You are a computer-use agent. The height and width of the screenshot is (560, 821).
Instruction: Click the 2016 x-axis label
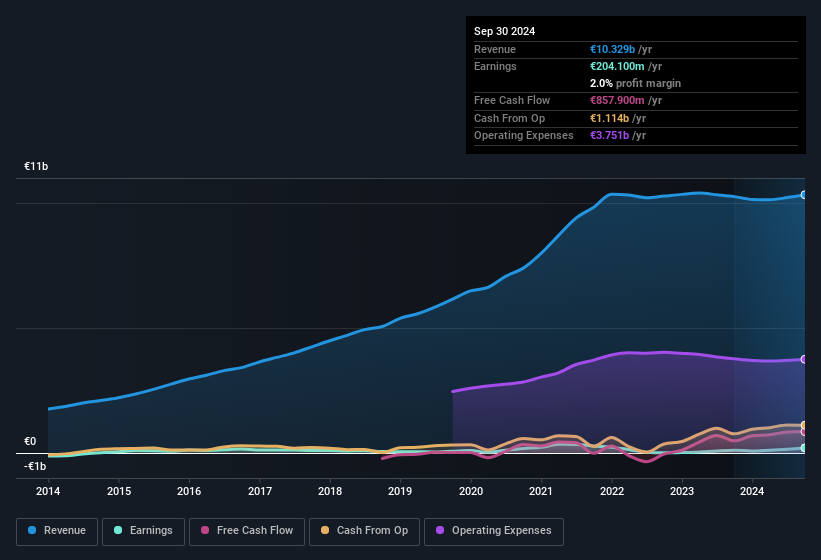coord(189,491)
